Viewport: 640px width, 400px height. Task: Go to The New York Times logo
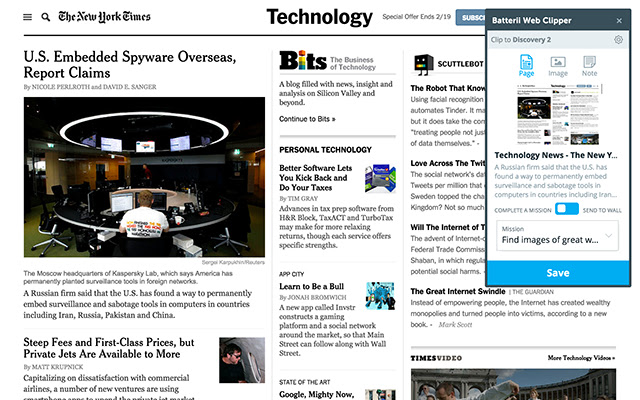point(104,17)
